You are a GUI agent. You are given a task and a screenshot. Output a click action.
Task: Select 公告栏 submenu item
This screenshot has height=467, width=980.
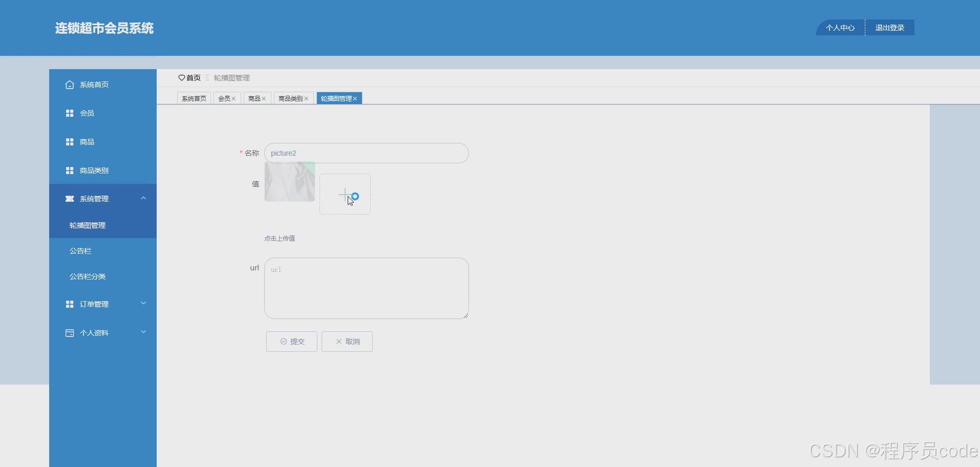pos(103,251)
